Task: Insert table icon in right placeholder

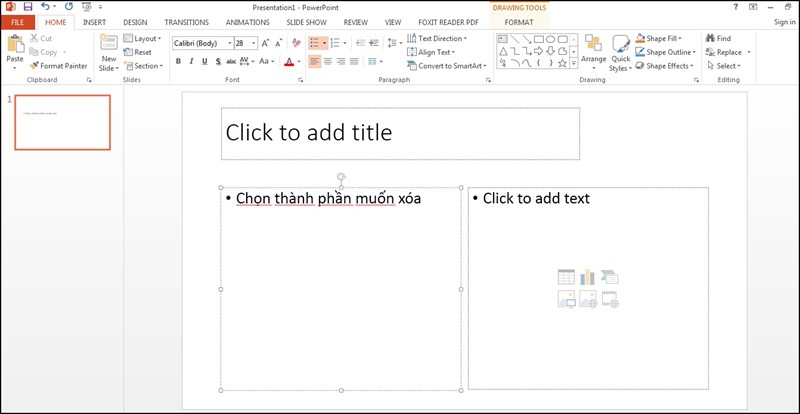Action: click(x=566, y=277)
